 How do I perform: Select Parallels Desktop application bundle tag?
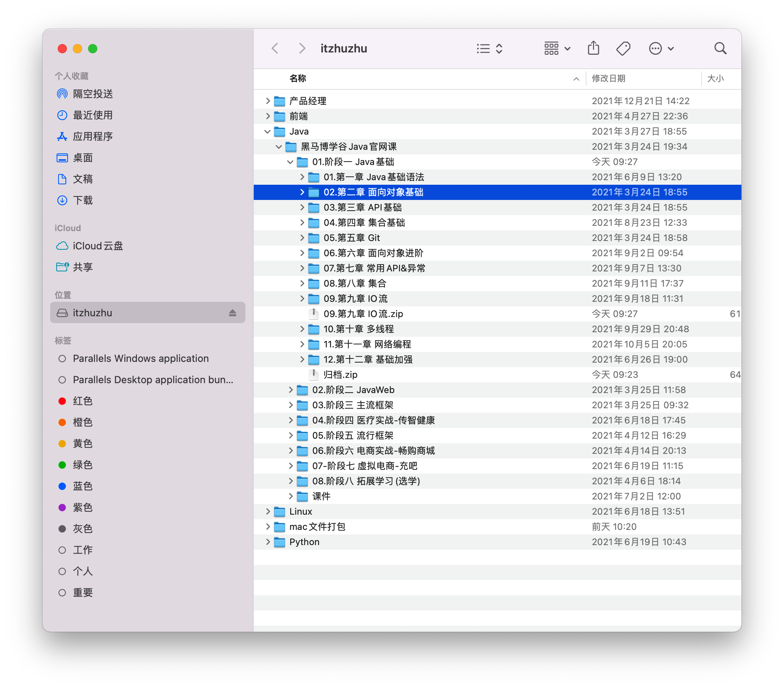click(148, 379)
